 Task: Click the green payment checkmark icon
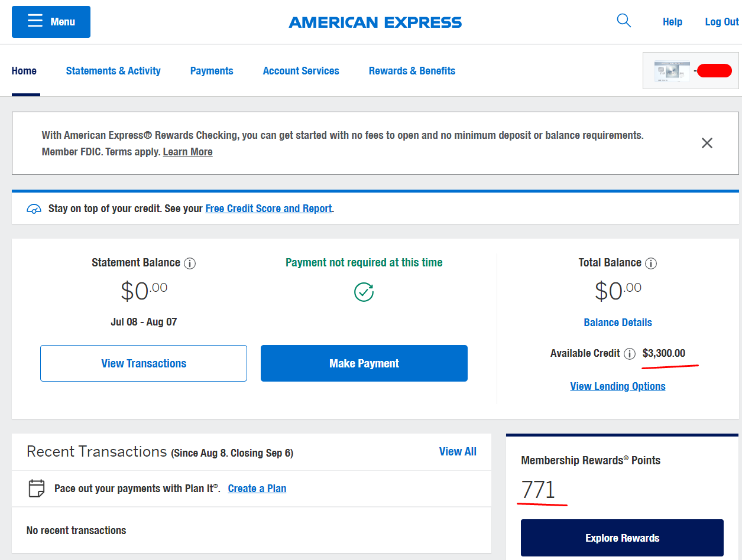pyautogui.click(x=364, y=292)
